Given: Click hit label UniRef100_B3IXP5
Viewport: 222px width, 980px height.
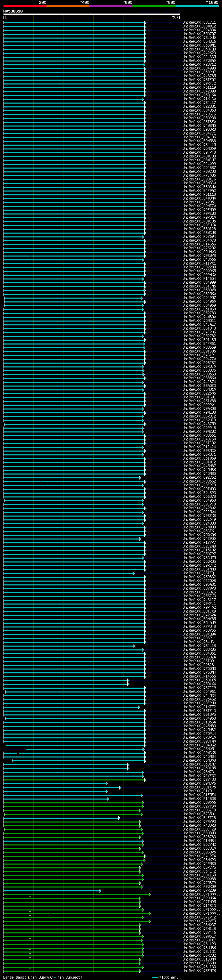Looking at the screenshot, I should (x=199, y=787).
